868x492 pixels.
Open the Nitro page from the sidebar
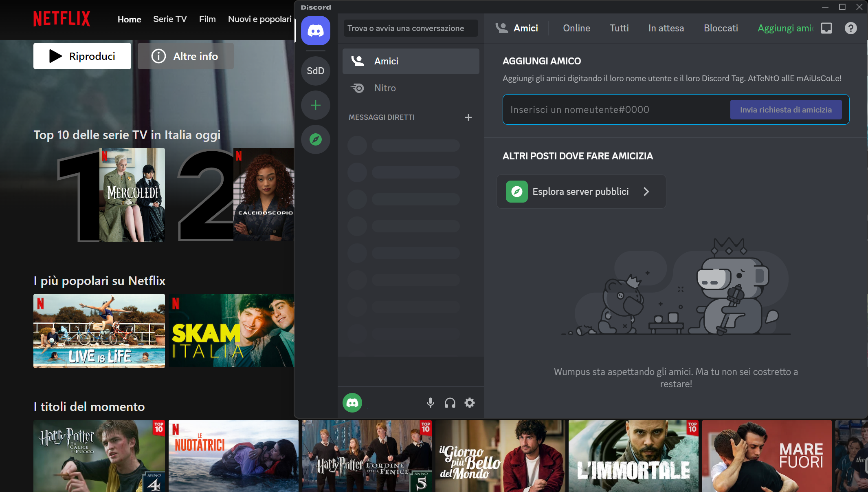385,88
